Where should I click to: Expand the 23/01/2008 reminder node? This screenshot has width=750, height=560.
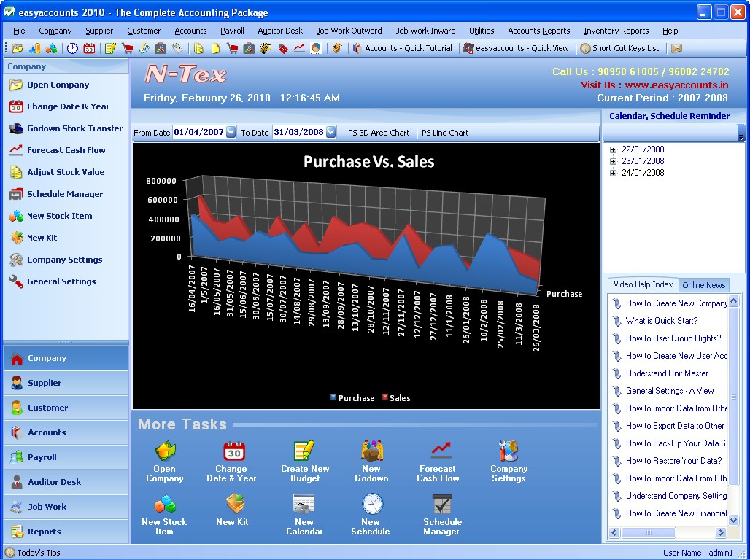point(613,162)
